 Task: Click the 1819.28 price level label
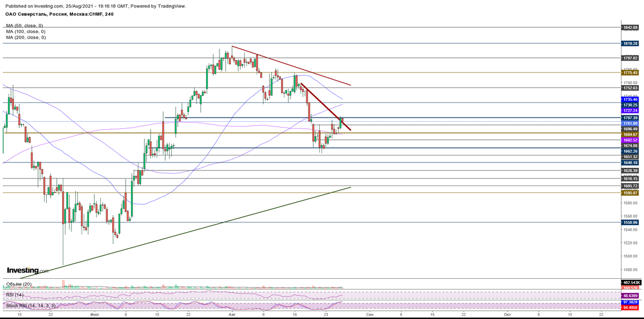pos(630,43)
